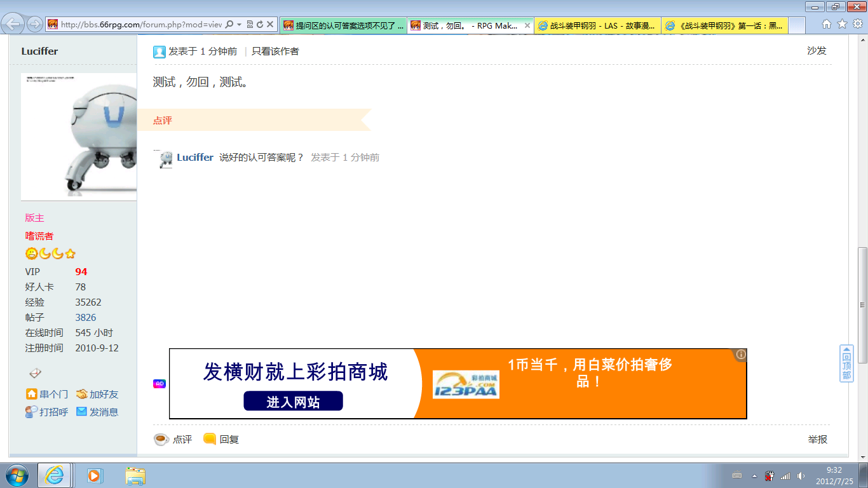Image resolution: width=868 pixels, height=488 pixels.
Task: Click the 回顶部 back-to-top button
Action: (846, 363)
